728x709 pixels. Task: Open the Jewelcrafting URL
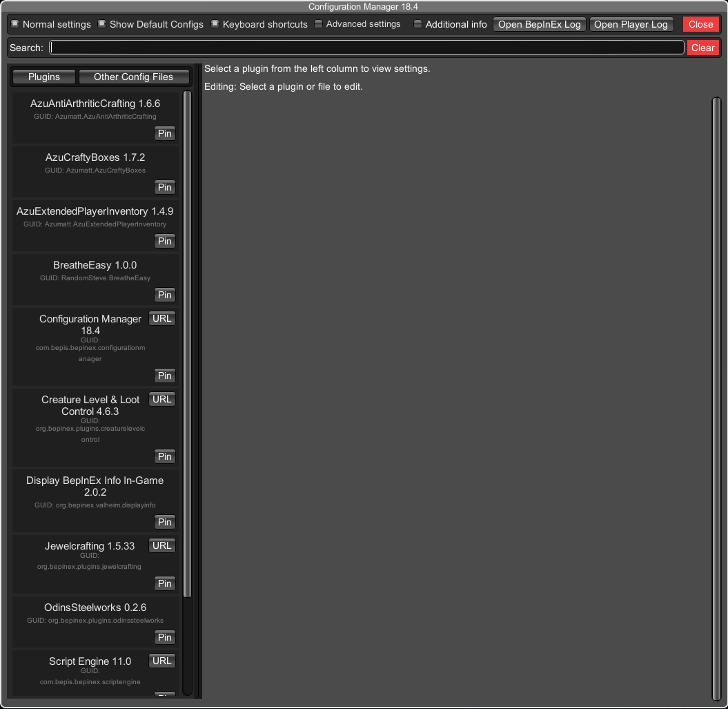pyautogui.click(x=162, y=546)
